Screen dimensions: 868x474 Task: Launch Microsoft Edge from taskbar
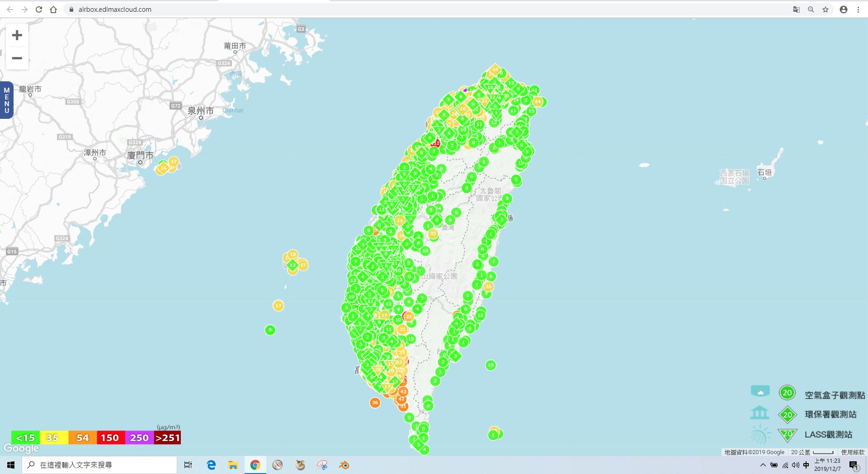(211, 465)
